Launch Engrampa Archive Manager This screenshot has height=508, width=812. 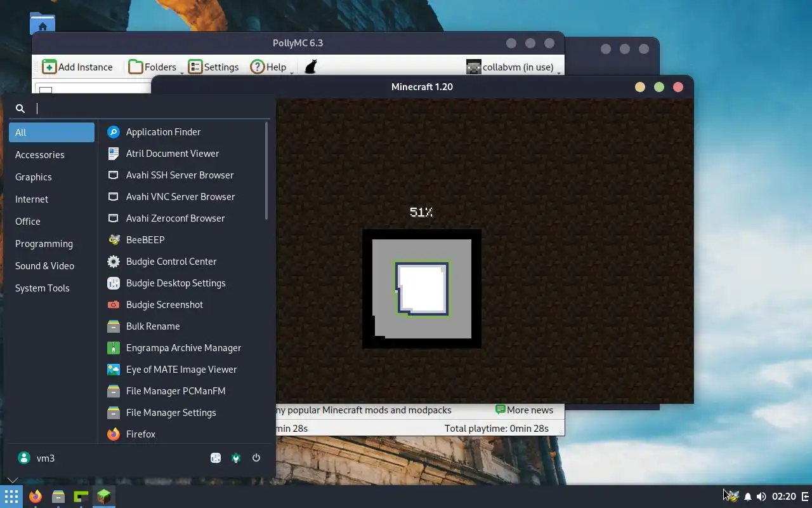click(183, 348)
